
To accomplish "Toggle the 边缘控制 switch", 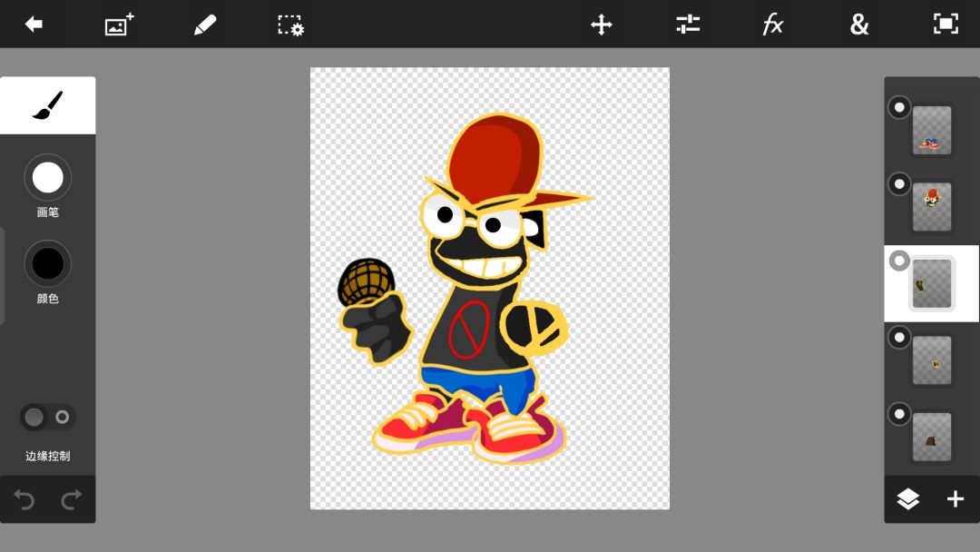I will point(47,417).
